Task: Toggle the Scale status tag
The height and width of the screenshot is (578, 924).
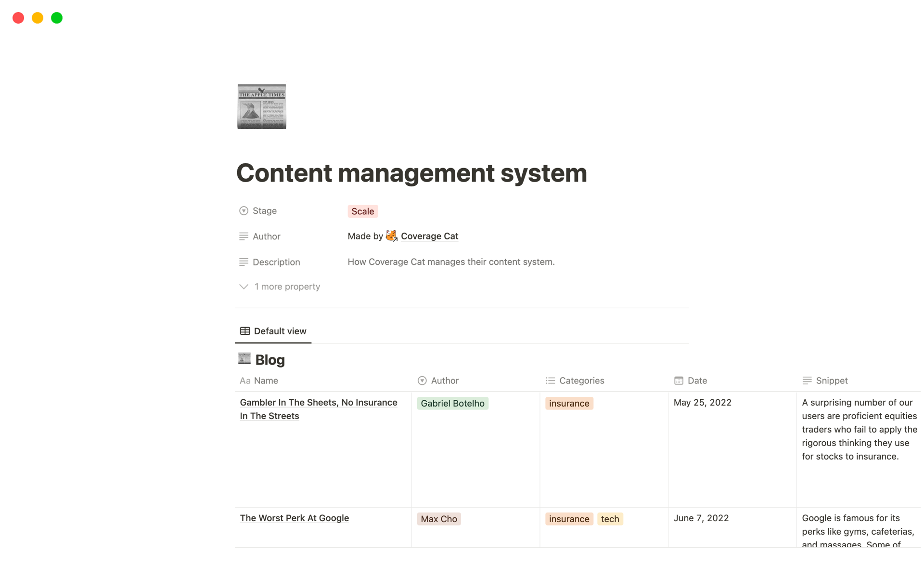Action: click(362, 211)
